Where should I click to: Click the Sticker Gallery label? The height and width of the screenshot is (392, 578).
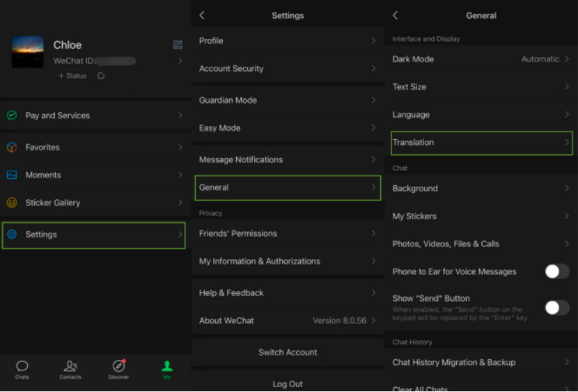pyautogui.click(x=53, y=203)
